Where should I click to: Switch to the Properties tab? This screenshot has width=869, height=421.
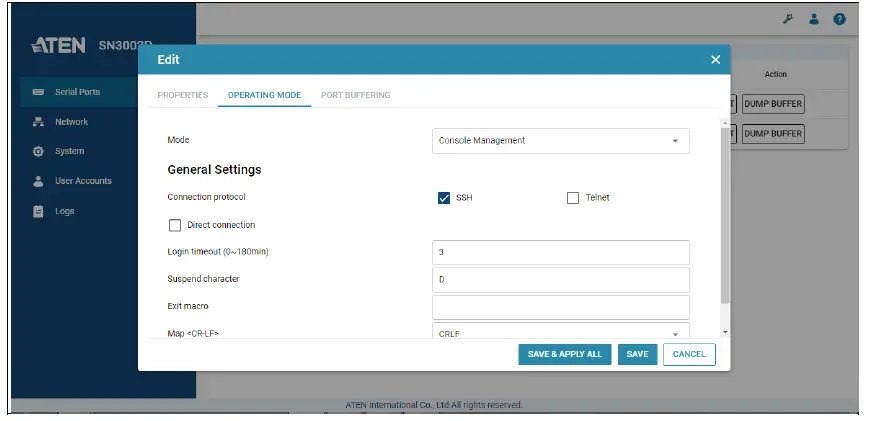point(183,95)
